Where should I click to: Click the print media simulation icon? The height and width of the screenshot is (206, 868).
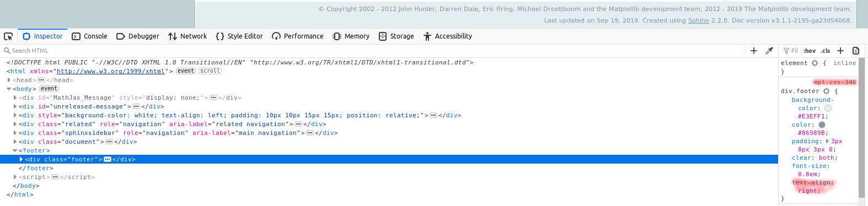click(x=856, y=51)
